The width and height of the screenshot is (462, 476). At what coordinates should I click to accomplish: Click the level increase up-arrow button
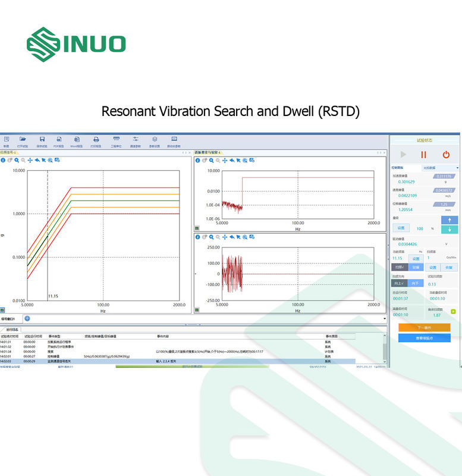449,220
